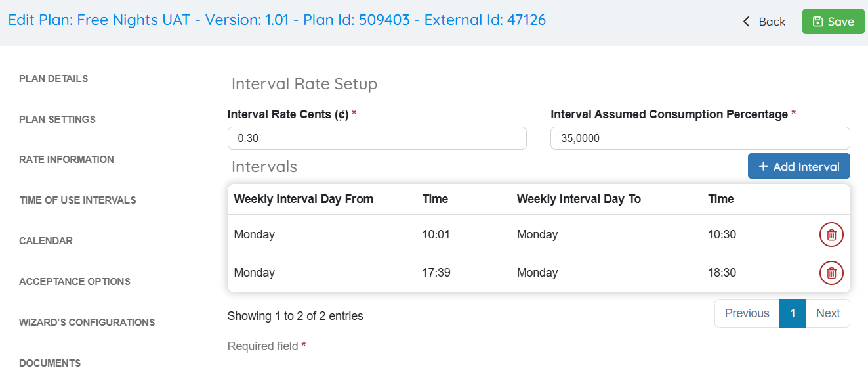Switch to Calendar section
This screenshot has width=868, height=379.
click(x=46, y=241)
